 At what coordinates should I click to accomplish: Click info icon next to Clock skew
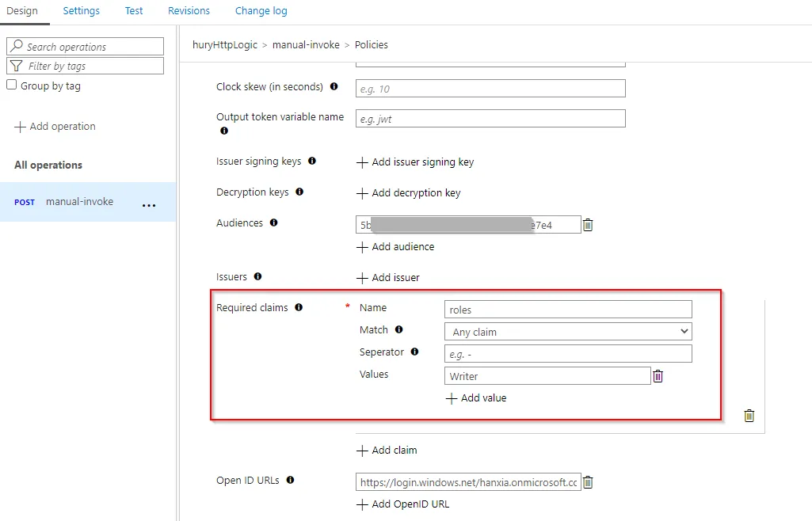[x=334, y=86]
